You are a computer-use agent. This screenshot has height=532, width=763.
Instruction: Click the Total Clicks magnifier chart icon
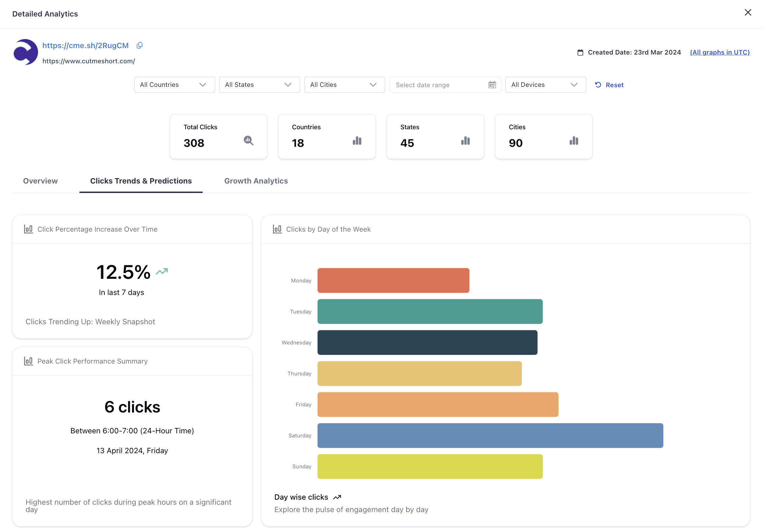click(x=248, y=140)
